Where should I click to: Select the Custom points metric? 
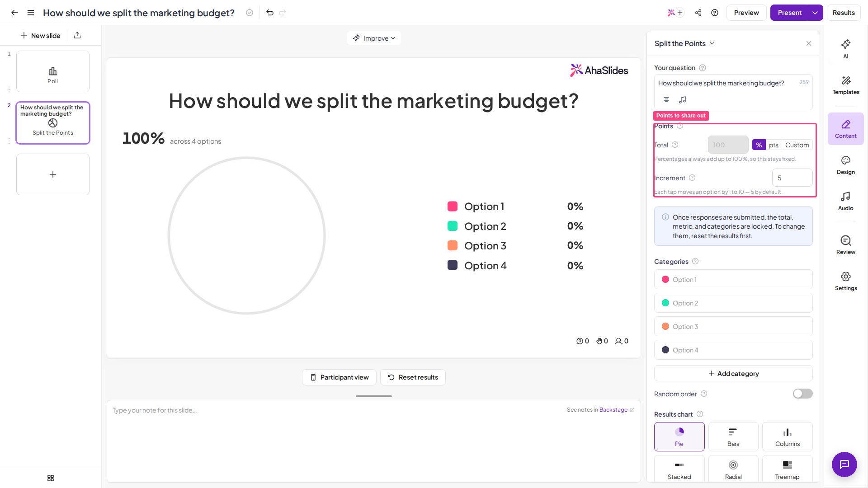797,145
